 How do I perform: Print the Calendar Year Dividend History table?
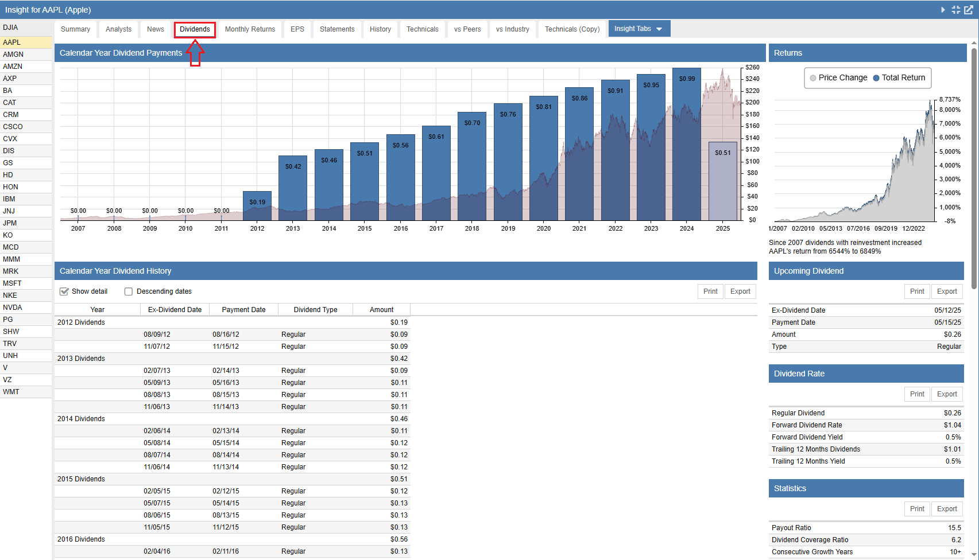click(x=710, y=291)
